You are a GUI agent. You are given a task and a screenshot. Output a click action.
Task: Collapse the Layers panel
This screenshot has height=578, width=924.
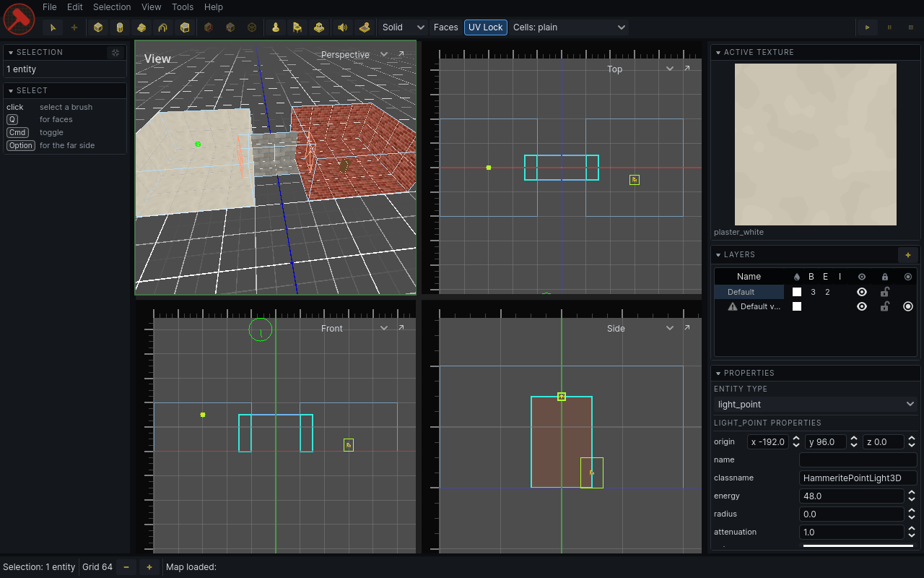(718, 254)
